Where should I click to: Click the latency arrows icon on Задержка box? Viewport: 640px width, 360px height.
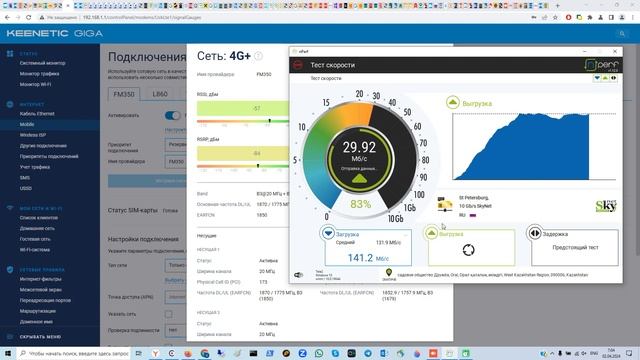click(x=534, y=233)
